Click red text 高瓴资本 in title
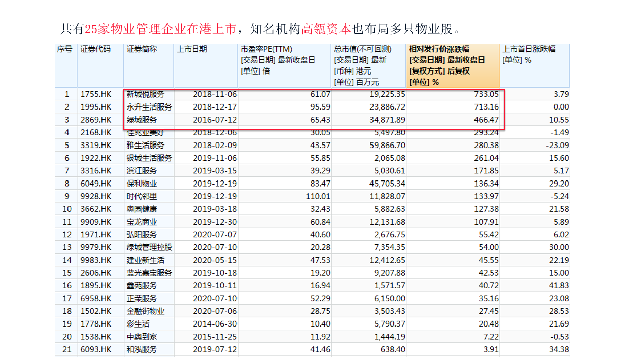 tap(326, 29)
